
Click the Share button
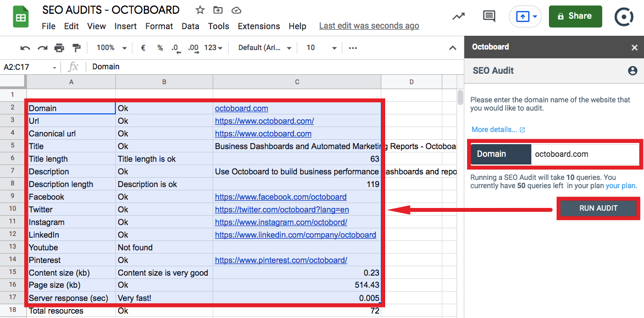(x=575, y=17)
